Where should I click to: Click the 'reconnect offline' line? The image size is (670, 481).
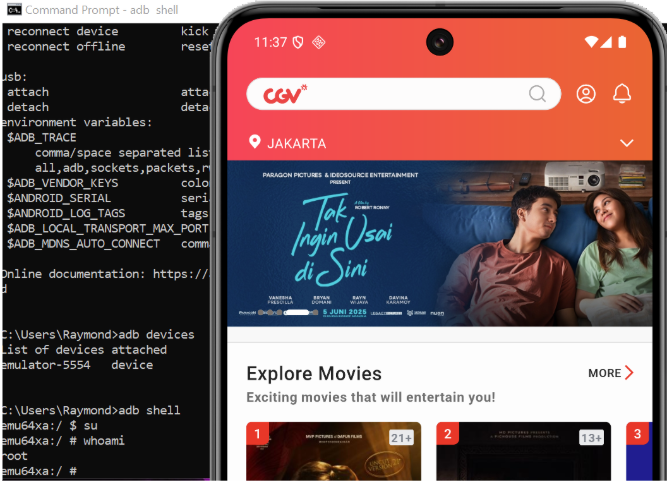(108, 46)
